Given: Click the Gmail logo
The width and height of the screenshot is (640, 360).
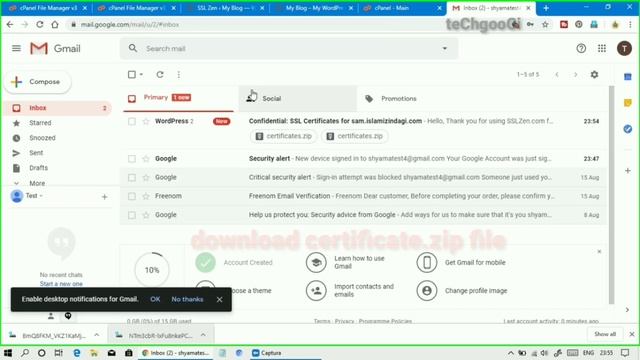Looking at the screenshot, I should tap(55, 49).
